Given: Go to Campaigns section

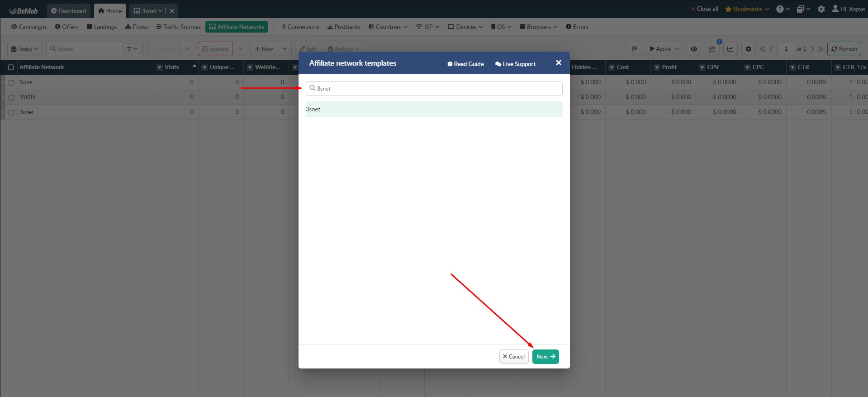Looking at the screenshot, I should (29, 27).
